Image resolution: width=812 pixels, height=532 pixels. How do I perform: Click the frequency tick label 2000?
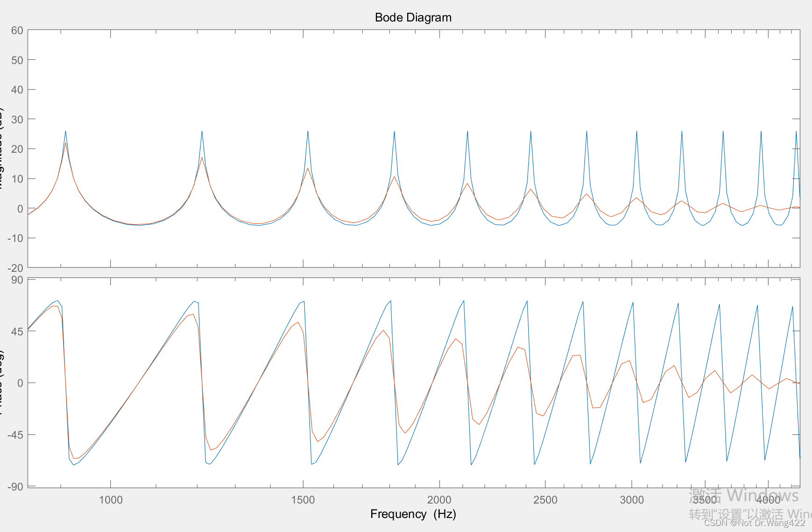point(439,500)
